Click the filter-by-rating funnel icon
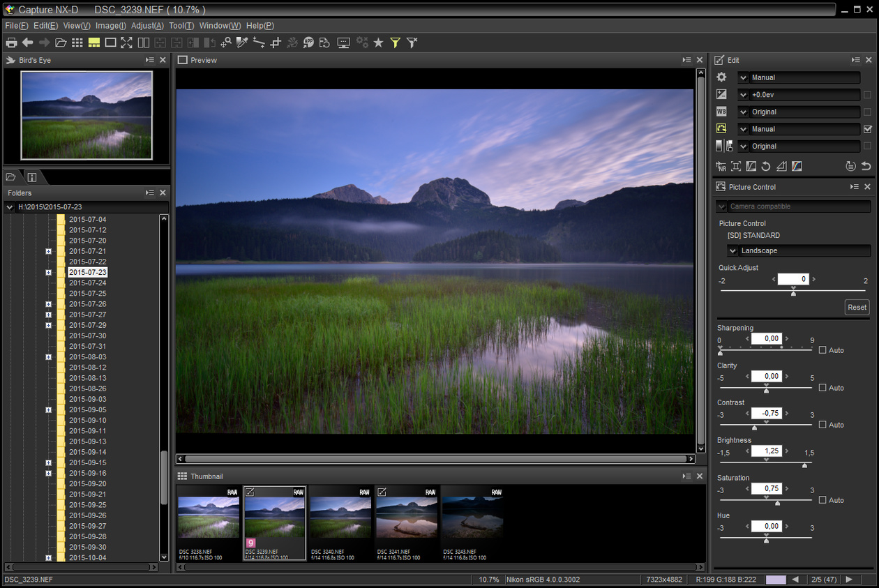Image resolution: width=879 pixels, height=588 pixels. [395, 43]
